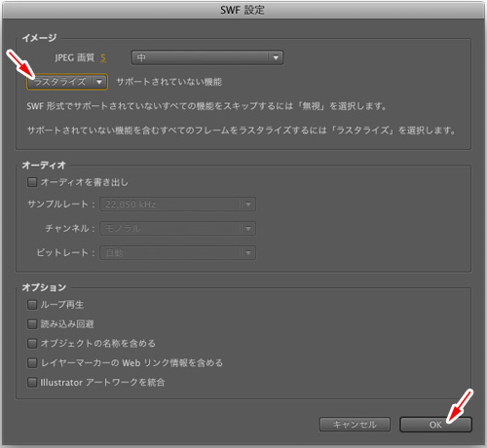Check the 読み込み回避 option
487x448 pixels.
point(32,324)
